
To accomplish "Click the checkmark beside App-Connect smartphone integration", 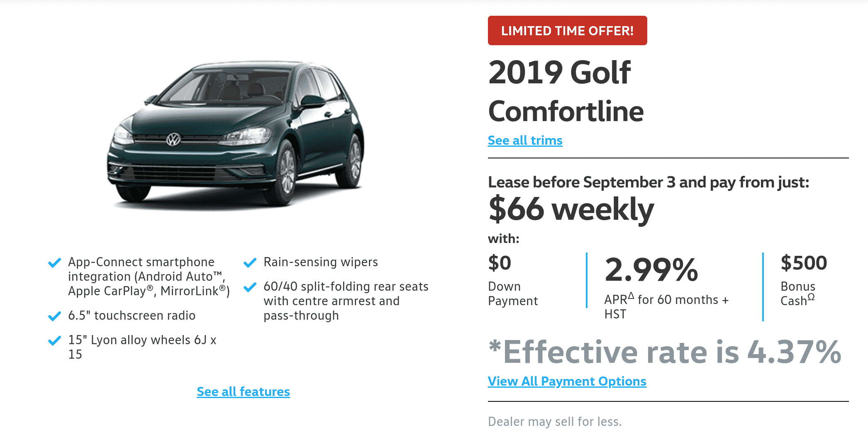I will [x=54, y=263].
